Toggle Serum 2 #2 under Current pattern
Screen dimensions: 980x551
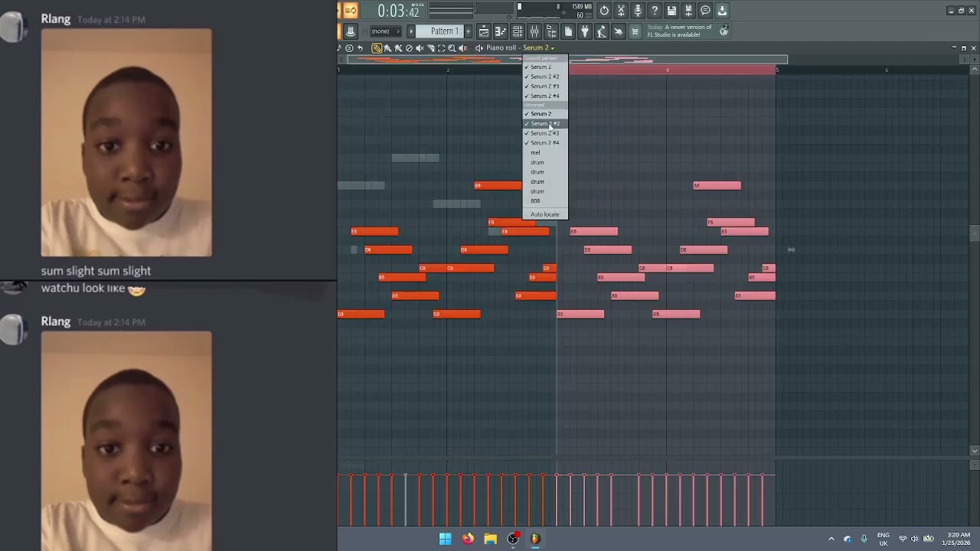pos(545,77)
